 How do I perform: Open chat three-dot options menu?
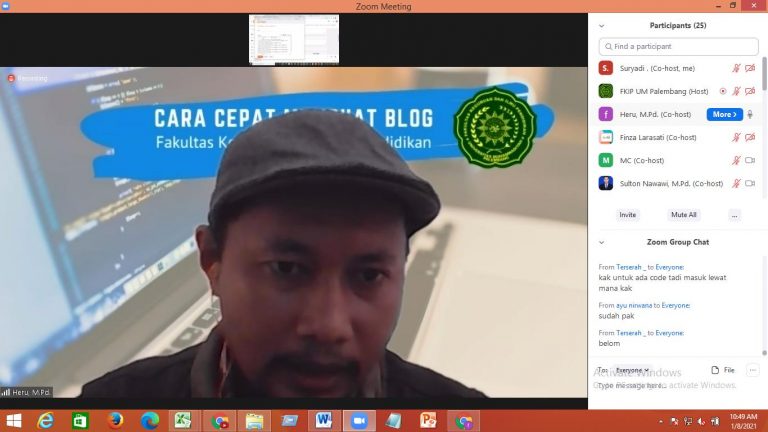[x=752, y=370]
